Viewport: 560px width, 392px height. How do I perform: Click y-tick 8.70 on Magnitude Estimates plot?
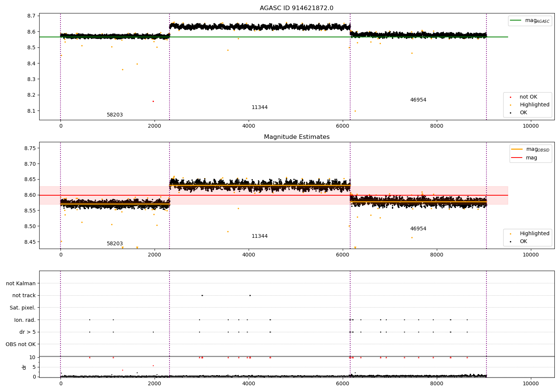[x=29, y=164]
